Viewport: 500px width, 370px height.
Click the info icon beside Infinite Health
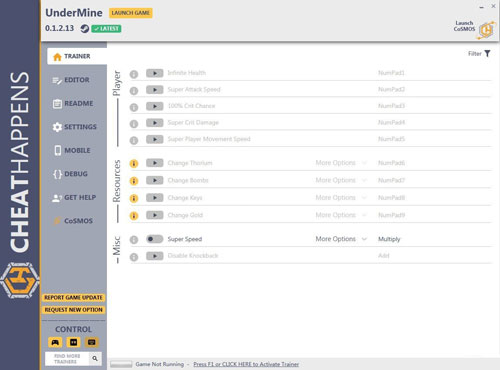pos(134,74)
